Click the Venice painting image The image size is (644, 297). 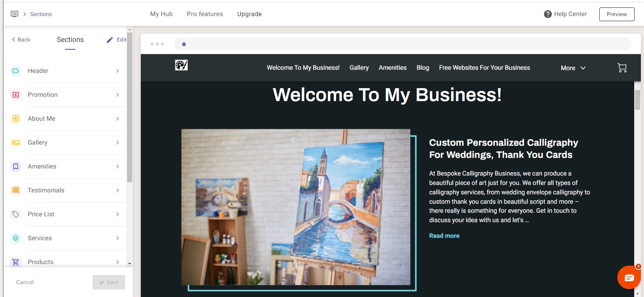pyautogui.click(x=296, y=207)
